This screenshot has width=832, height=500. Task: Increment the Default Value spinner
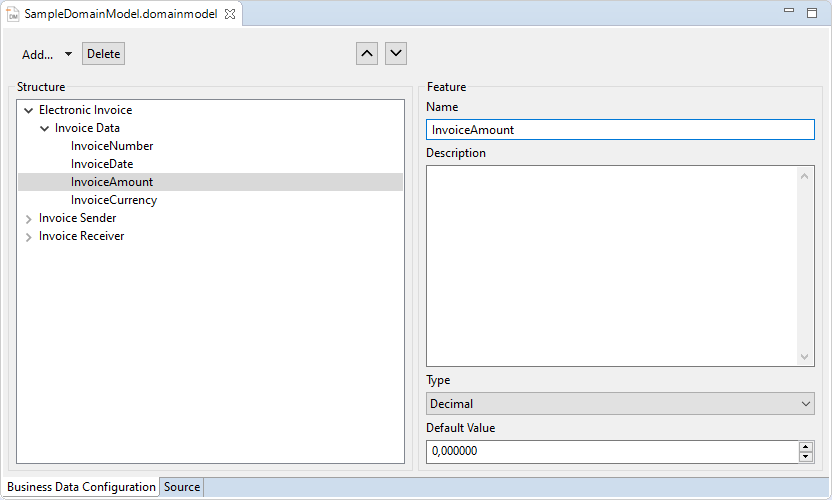(806, 446)
